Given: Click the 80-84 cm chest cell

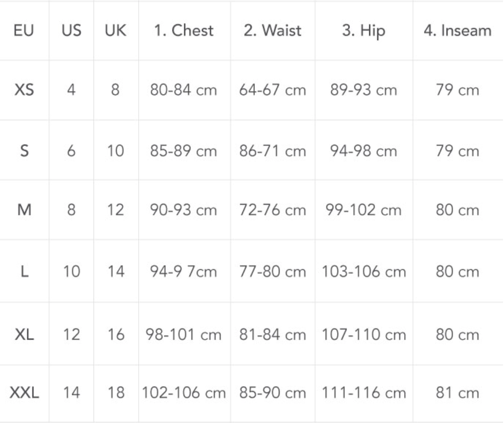Looking at the screenshot, I should pos(184,91).
